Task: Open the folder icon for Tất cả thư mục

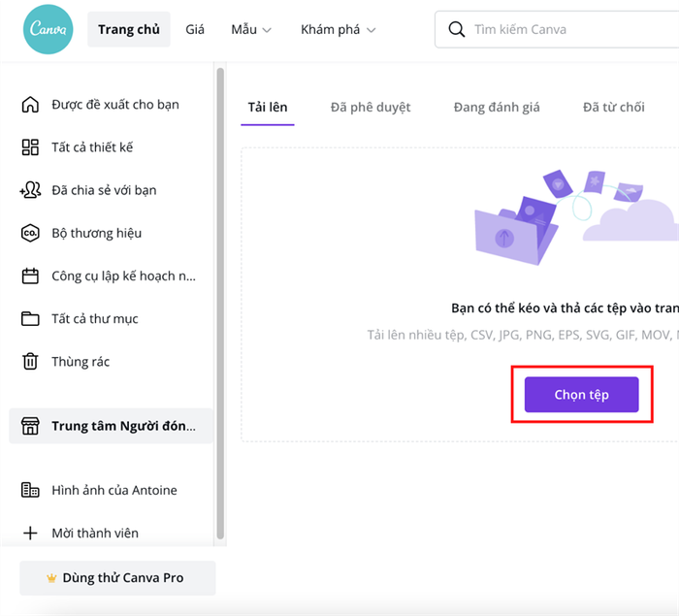Action: click(30, 319)
